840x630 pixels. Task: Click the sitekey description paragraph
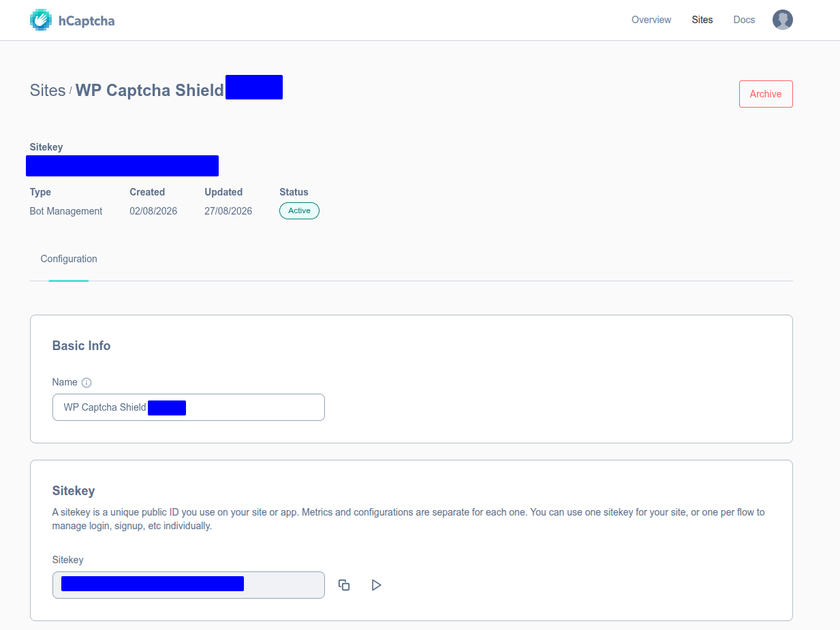(x=409, y=519)
